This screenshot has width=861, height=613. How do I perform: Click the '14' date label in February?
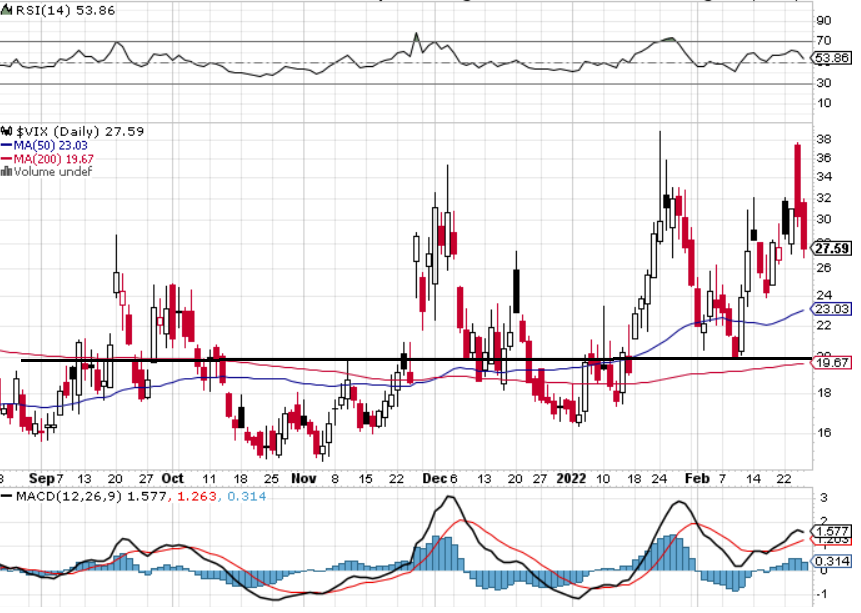point(753,479)
